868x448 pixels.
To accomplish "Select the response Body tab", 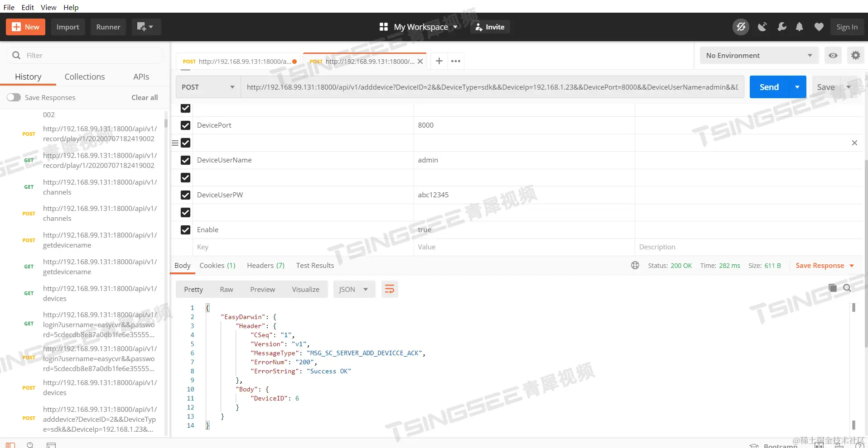I will [183, 266].
